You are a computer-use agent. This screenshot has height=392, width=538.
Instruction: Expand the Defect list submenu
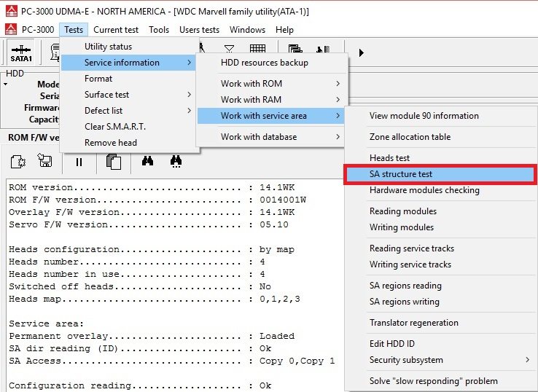(x=128, y=111)
